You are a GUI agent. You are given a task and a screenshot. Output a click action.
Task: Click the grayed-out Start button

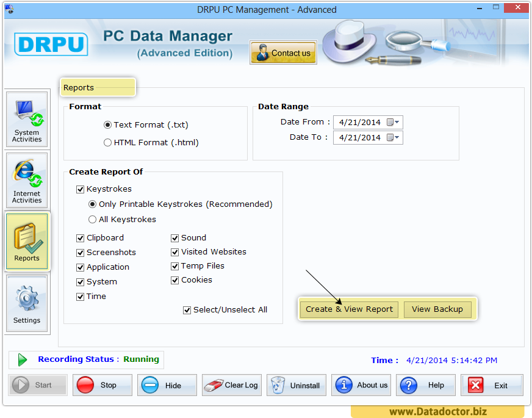pyautogui.click(x=38, y=385)
